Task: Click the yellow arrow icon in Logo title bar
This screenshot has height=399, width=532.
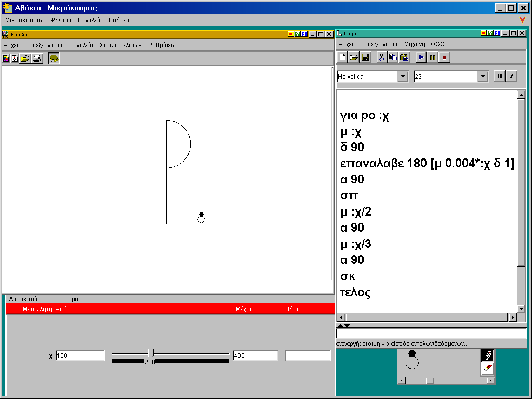Action: [x=484, y=33]
